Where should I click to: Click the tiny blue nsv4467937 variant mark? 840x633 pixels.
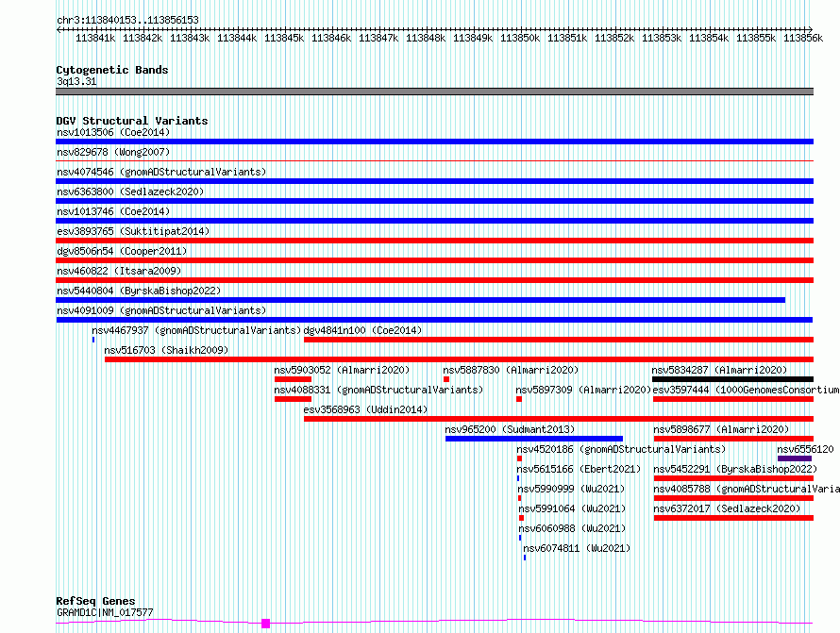click(93, 340)
